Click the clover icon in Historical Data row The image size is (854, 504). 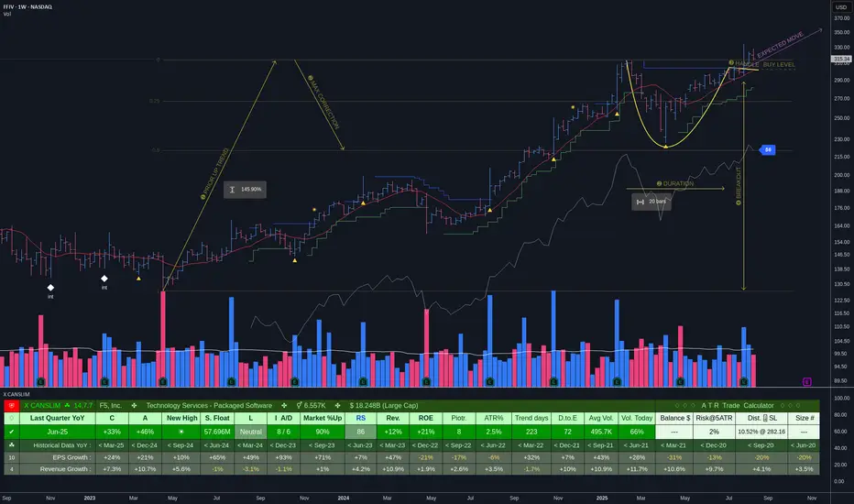point(11,445)
